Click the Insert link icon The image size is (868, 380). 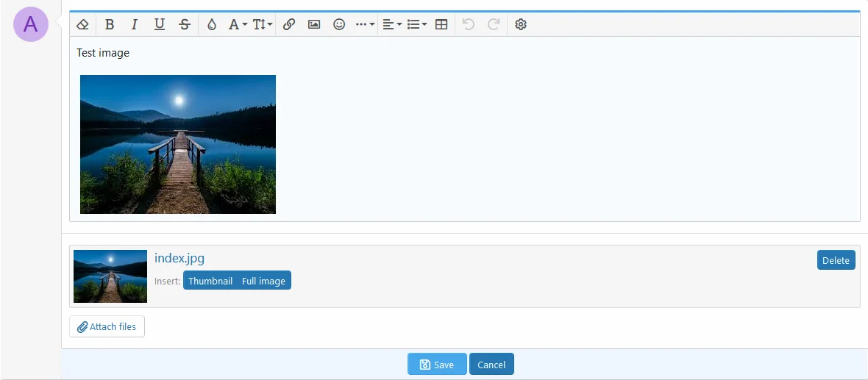click(x=289, y=24)
